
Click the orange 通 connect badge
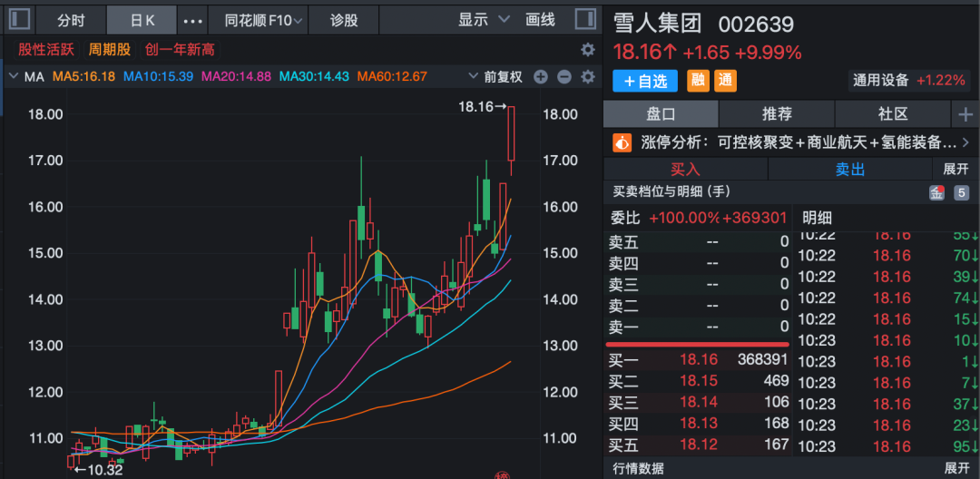click(725, 81)
